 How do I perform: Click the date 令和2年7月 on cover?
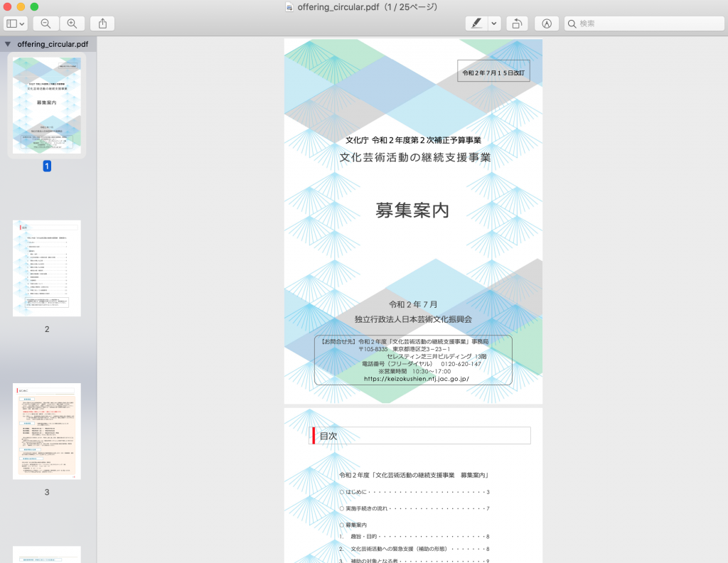point(413,304)
